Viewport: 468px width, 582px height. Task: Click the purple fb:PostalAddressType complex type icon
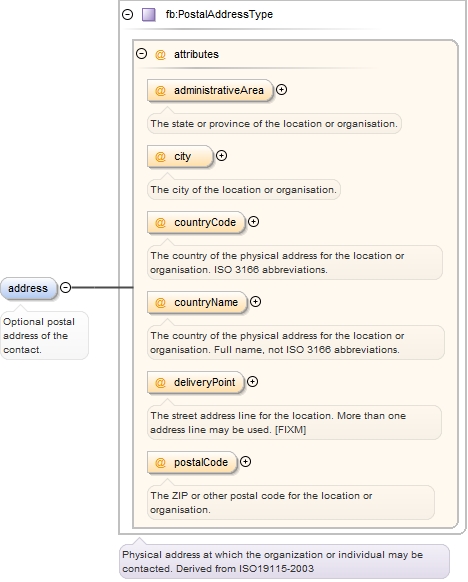point(149,15)
